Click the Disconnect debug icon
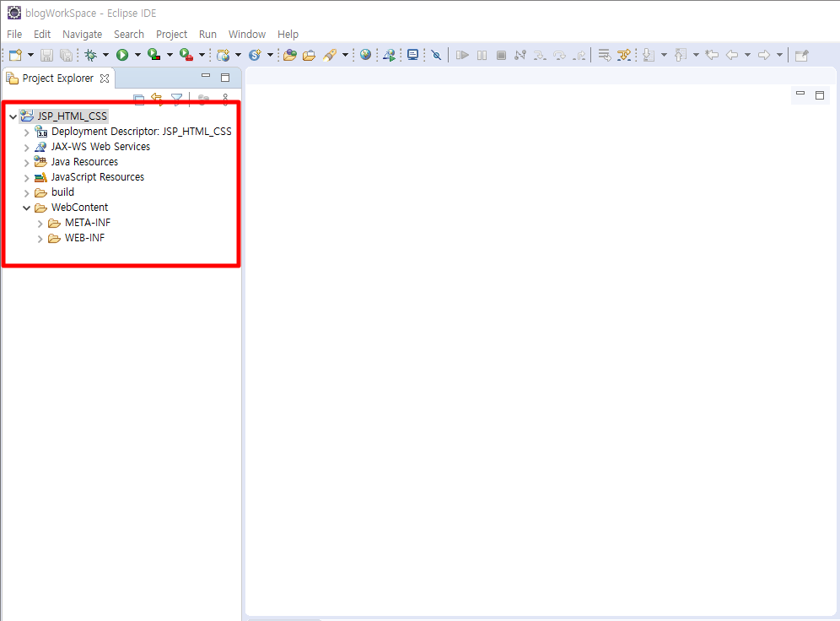Image resolution: width=840 pixels, height=621 pixels. 520,55
